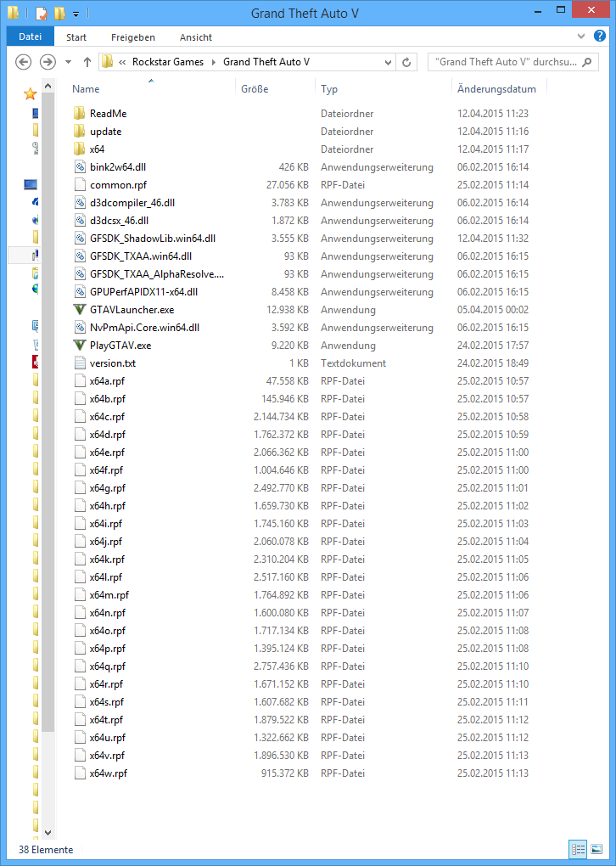Select the x64g.rpf file name
This screenshot has height=866, width=616.
[x=108, y=487]
